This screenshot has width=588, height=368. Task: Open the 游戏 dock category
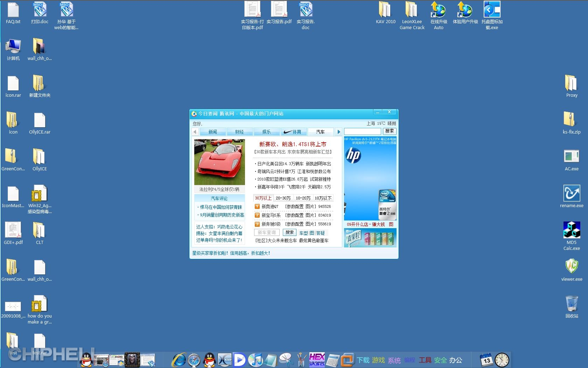click(378, 360)
